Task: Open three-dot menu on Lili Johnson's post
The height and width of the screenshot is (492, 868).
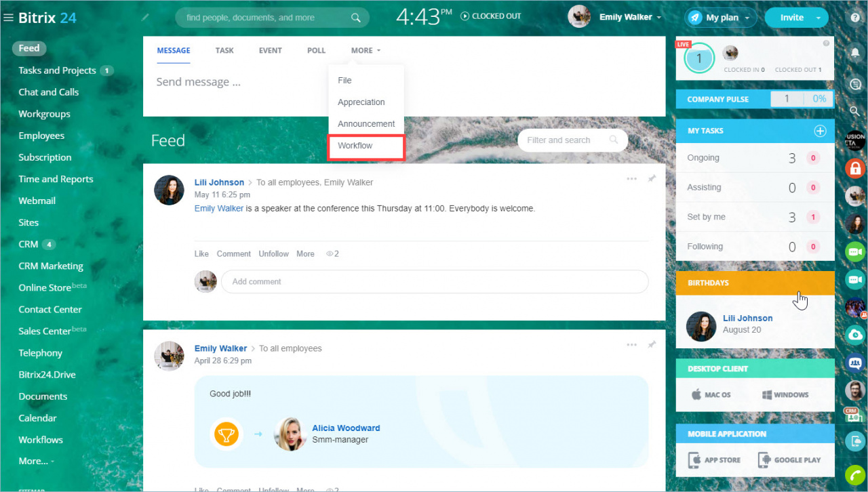Action: [x=631, y=179]
